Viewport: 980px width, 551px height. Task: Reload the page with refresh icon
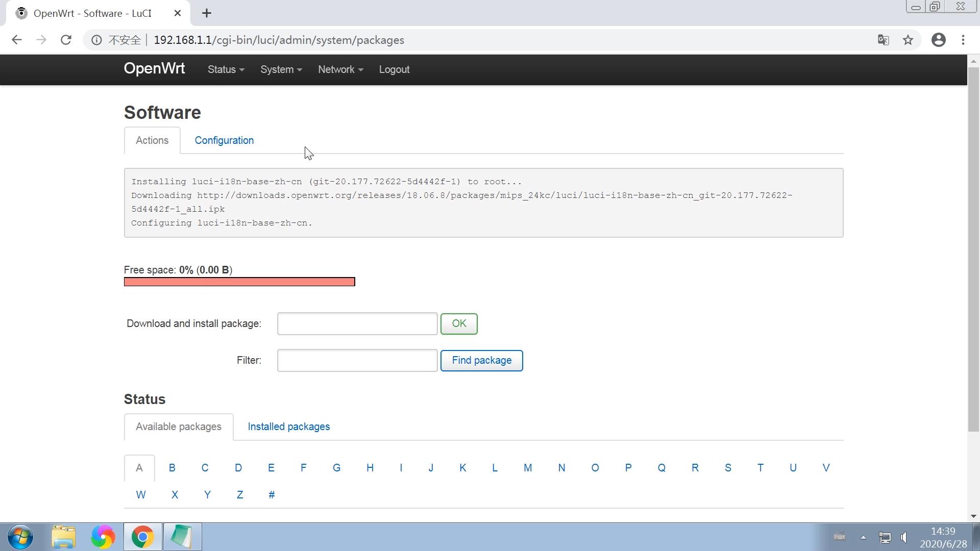(x=66, y=40)
